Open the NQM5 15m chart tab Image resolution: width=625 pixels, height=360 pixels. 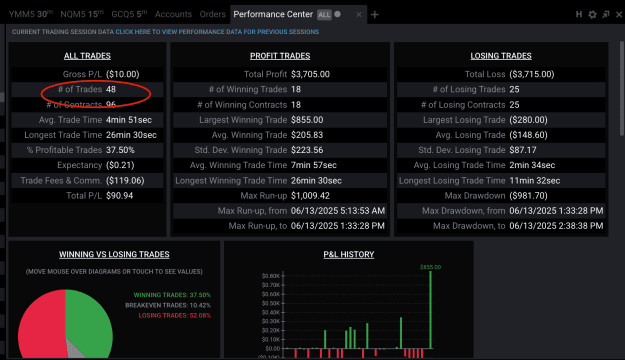82,14
